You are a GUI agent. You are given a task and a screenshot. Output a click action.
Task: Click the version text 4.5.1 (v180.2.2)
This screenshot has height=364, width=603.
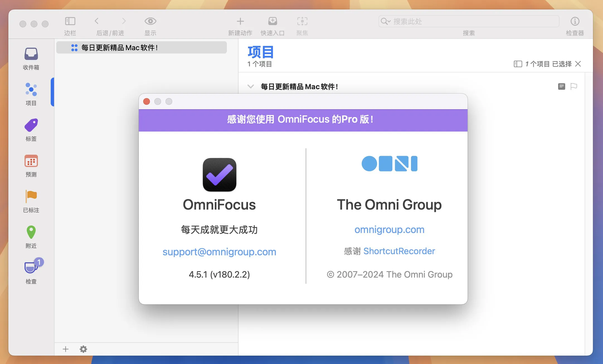pyautogui.click(x=219, y=275)
